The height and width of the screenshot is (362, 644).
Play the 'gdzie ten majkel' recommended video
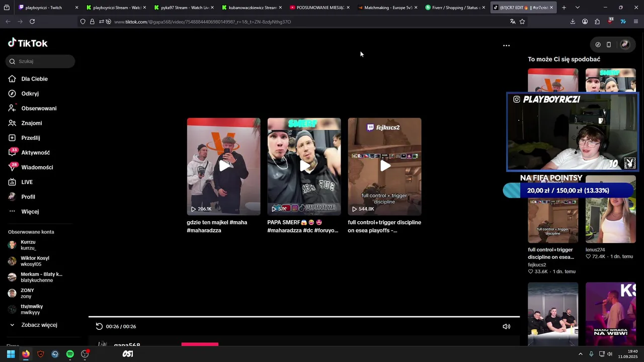coord(223,166)
